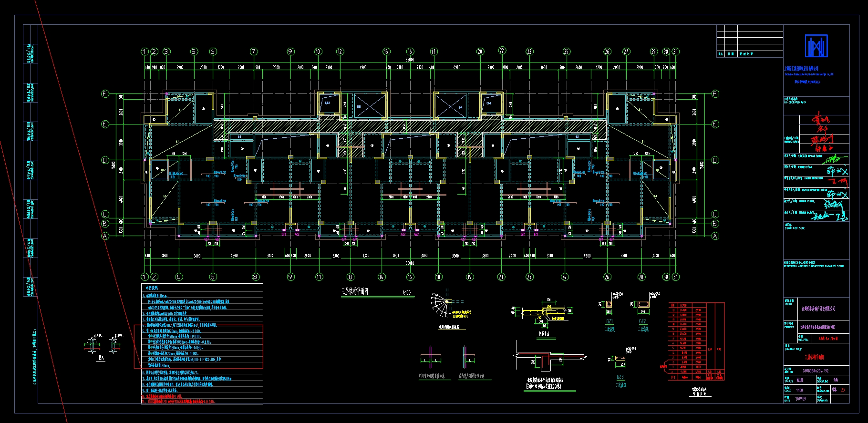Select grid axis bubble 21
This screenshot has width=868, height=423.
click(x=501, y=277)
